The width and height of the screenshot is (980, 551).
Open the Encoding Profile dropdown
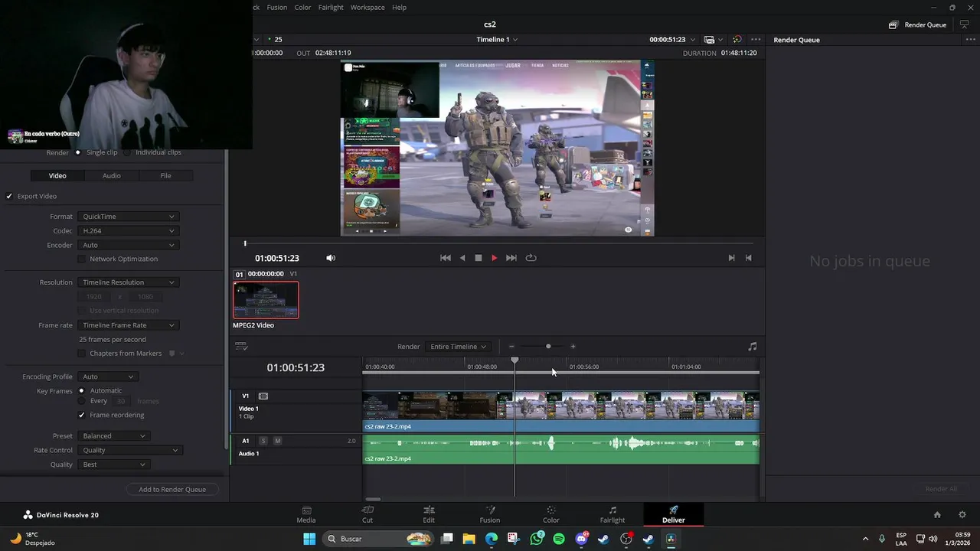point(107,377)
